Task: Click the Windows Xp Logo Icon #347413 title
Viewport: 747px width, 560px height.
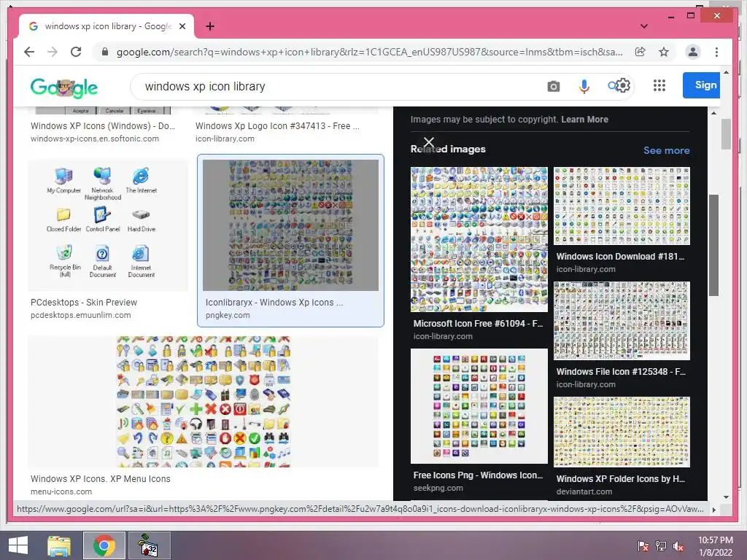Action: pyautogui.click(x=277, y=125)
